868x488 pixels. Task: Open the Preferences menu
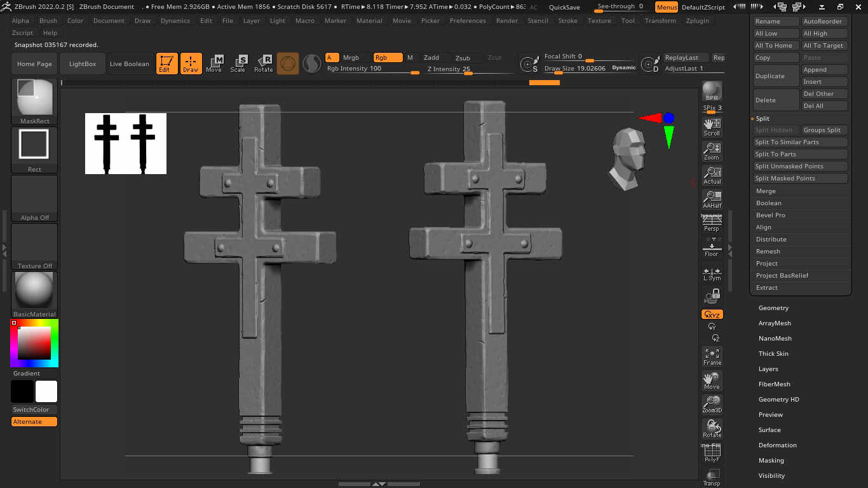[468, 20]
